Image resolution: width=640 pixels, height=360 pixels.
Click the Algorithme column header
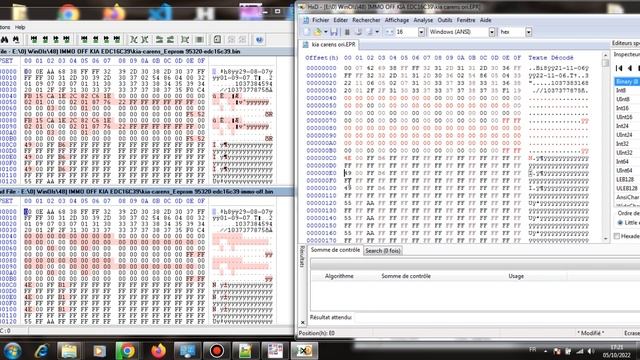[x=339, y=276]
